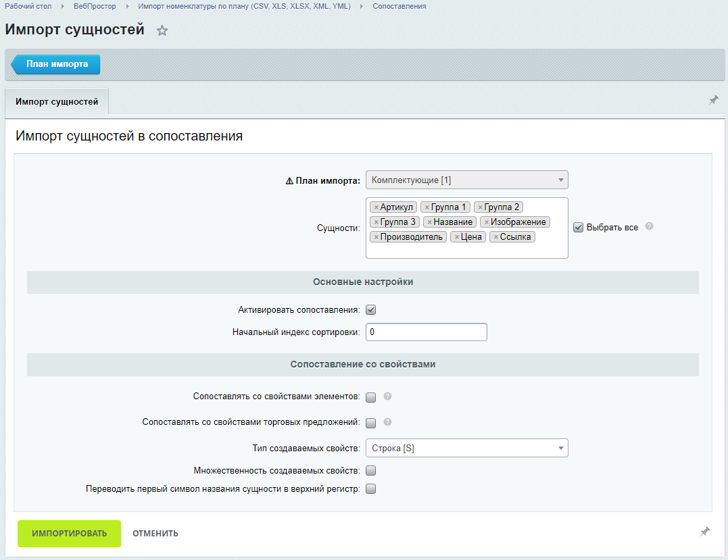Click the Начальный индекс сортировки field
The width and height of the screenshot is (728, 560).
pyautogui.click(x=427, y=332)
